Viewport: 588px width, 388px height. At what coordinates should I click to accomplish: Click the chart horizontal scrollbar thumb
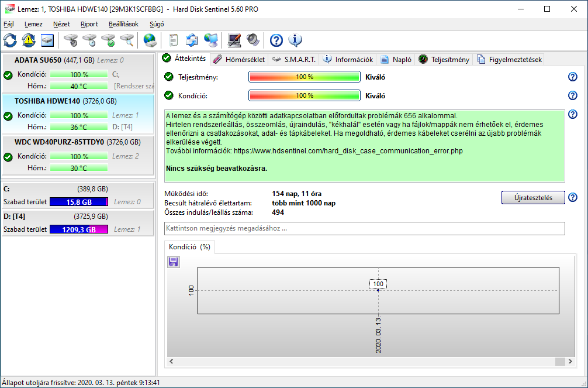(560, 361)
